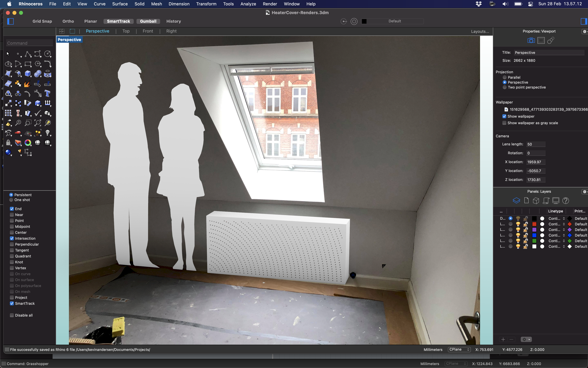Open the Layouts... menu
This screenshot has height=368, width=588.
(480, 31)
